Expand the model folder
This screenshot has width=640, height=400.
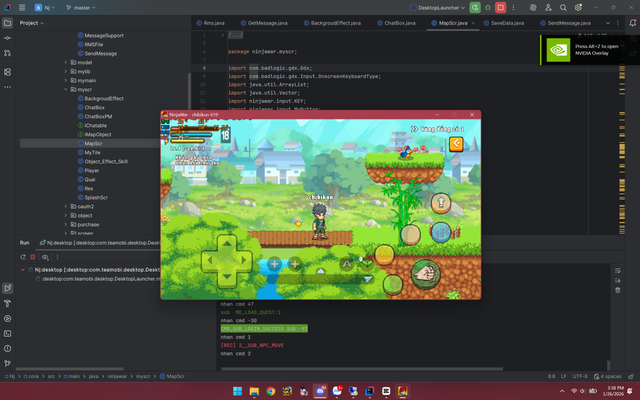point(66,62)
